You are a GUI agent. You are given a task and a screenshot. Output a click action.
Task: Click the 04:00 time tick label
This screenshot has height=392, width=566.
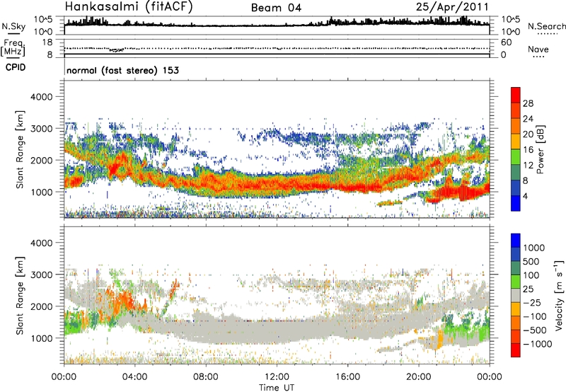[134, 377]
